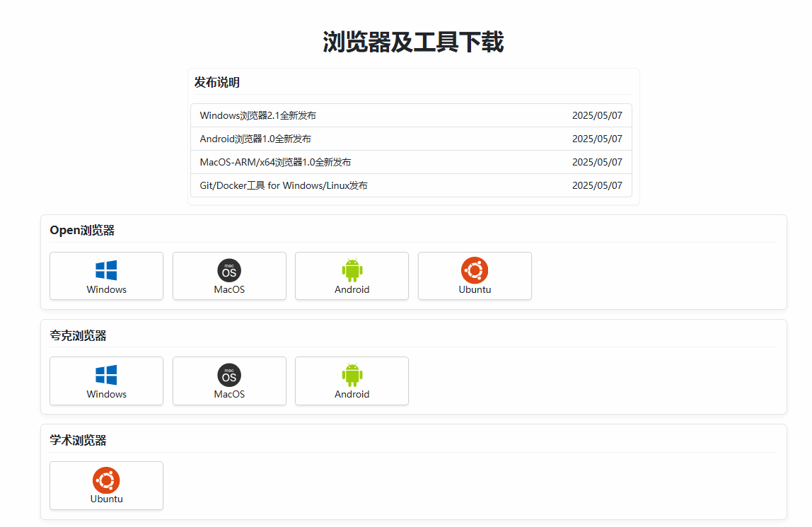Click the Android label in 夸克浏览器 section
Viewport: 812px width, 527px height.
pyautogui.click(x=352, y=394)
